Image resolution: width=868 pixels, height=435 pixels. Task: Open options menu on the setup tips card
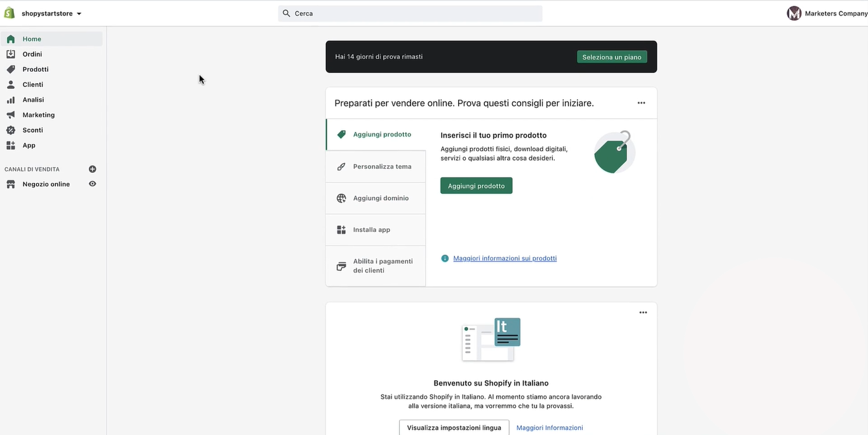[x=641, y=103]
